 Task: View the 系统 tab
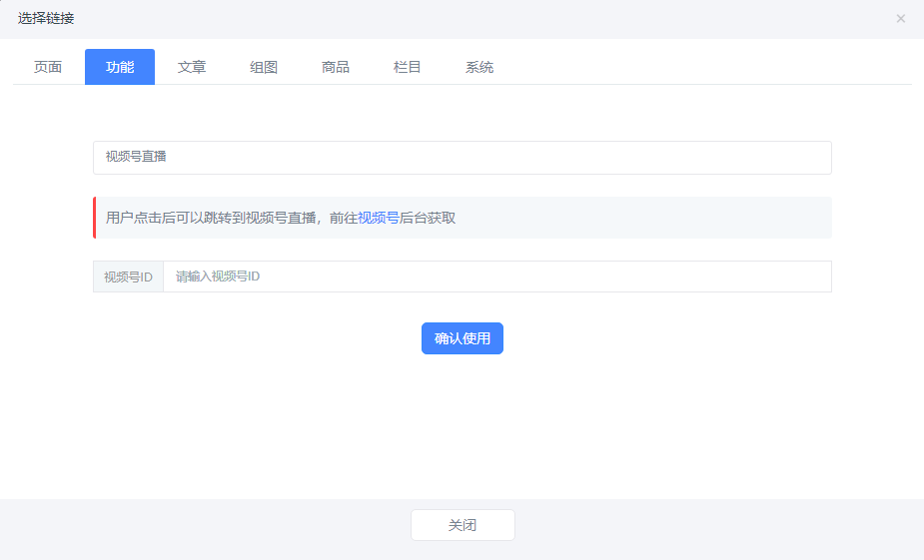pos(479,67)
